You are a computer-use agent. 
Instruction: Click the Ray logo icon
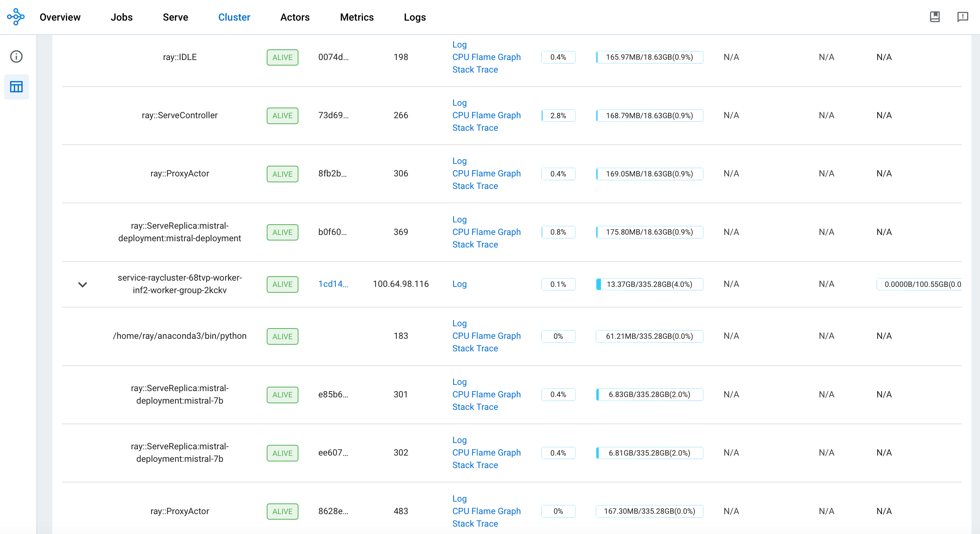coord(15,17)
